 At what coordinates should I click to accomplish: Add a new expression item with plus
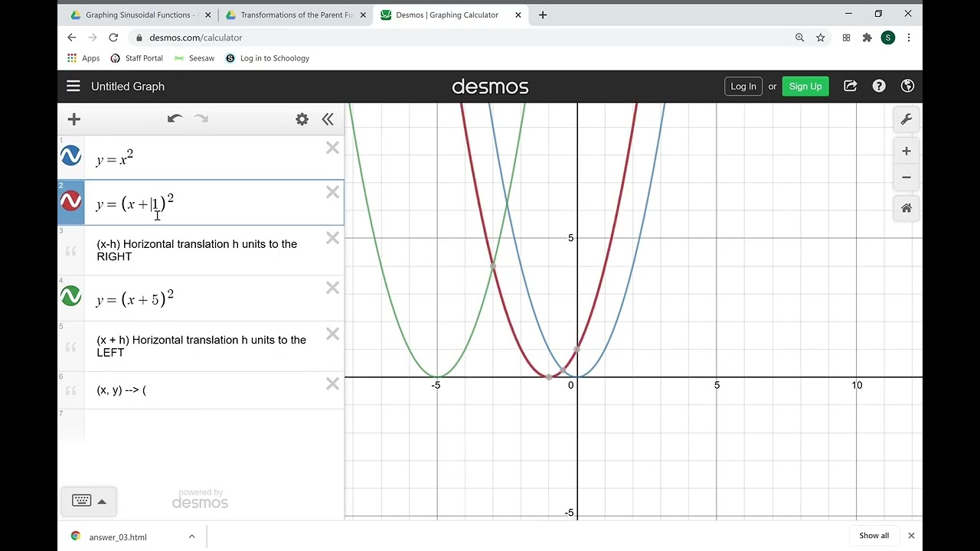[x=74, y=119]
